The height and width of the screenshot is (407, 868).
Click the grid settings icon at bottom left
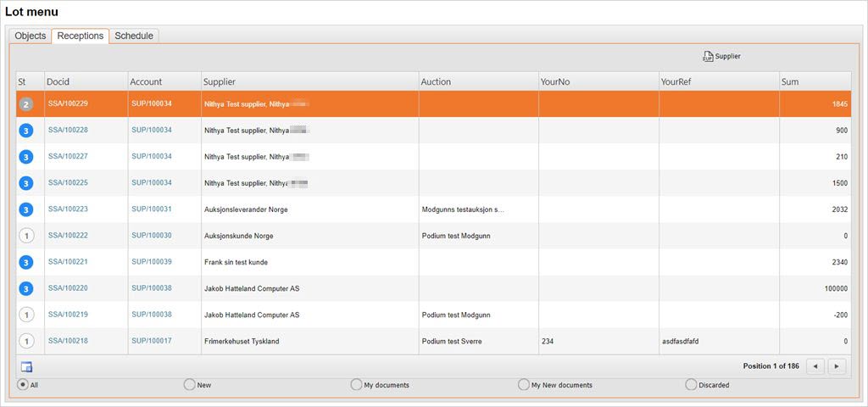point(26,366)
